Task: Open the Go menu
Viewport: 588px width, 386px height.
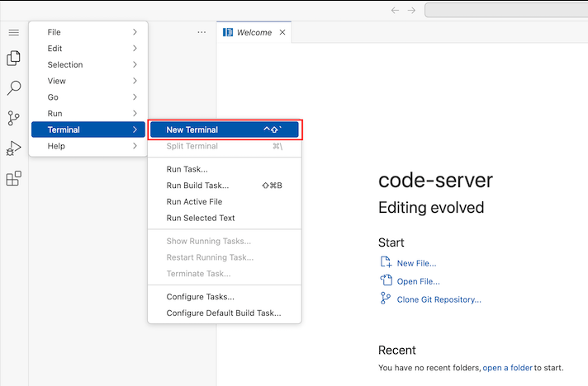Action: [88, 97]
